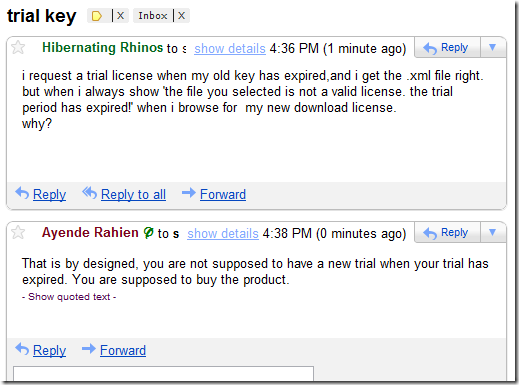Open reply options dropdown on first message
519x385 pixels.
coord(493,47)
